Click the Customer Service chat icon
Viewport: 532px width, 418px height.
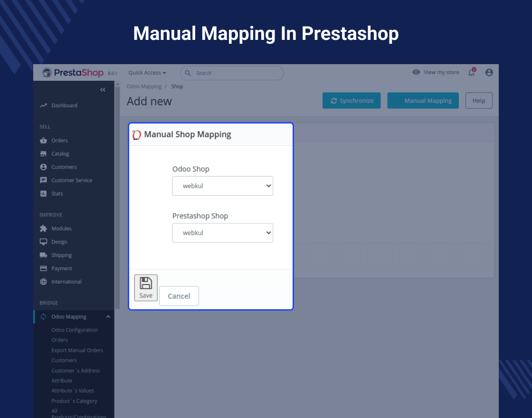pyautogui.click(x=43, y=180)
